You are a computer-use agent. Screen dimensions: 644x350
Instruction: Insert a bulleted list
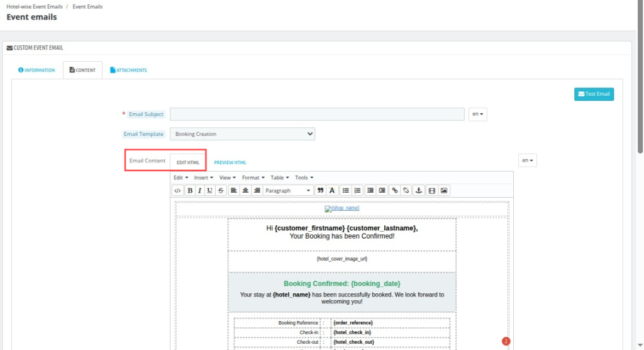pos(345,190)
